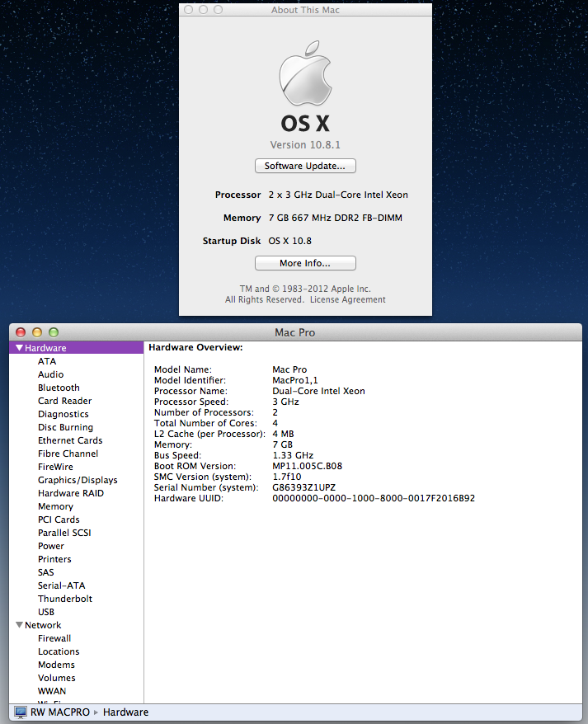Viewport: 588px width, 724px height.
Task: Click the Model Identifier value MacPro1,1
Action: click(295, 380)
